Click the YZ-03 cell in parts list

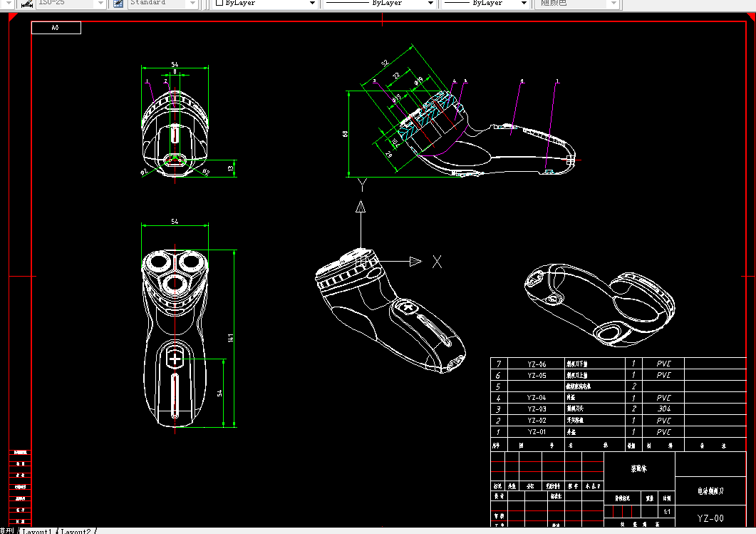coord(536,409)
